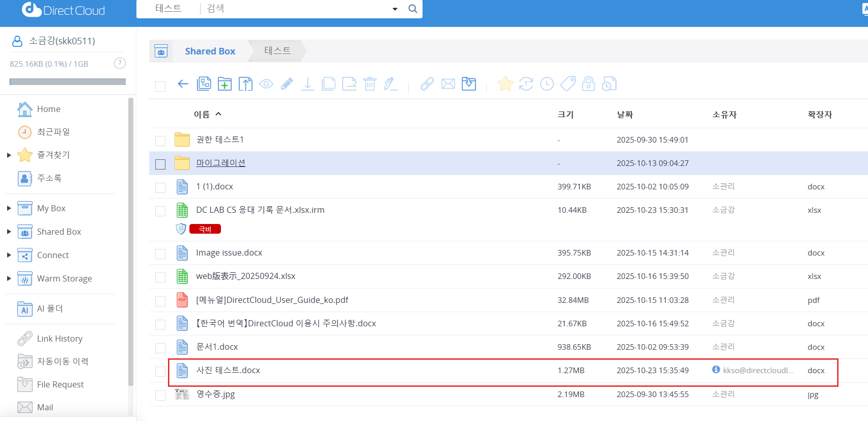Open the search options dropdown arrow
Viewport: 868px width, 421px height.
(395, 9)
